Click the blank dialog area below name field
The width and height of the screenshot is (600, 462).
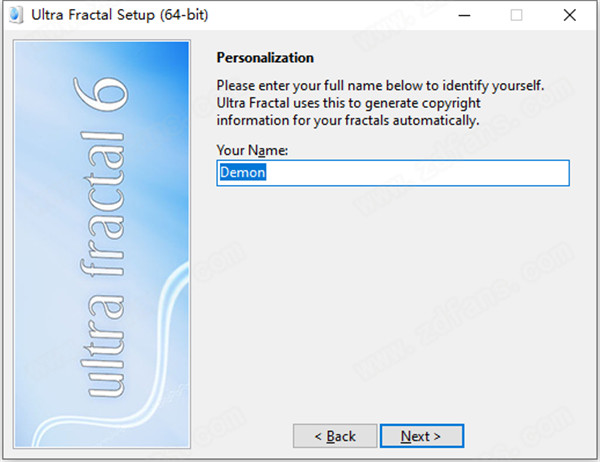[392, 300]
